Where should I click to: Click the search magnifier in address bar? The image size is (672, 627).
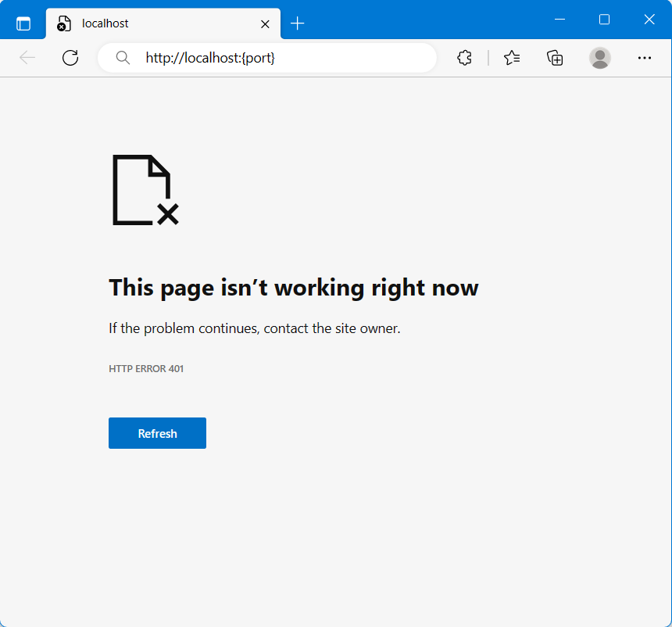tap(122, 57)
